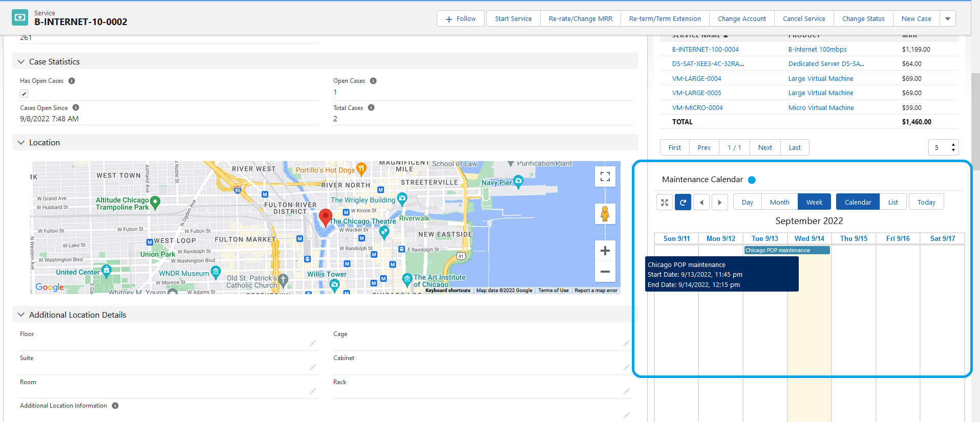Edit the Rack field pencil icon
Screen dimensions: 980x422
[x=627, y=391]
